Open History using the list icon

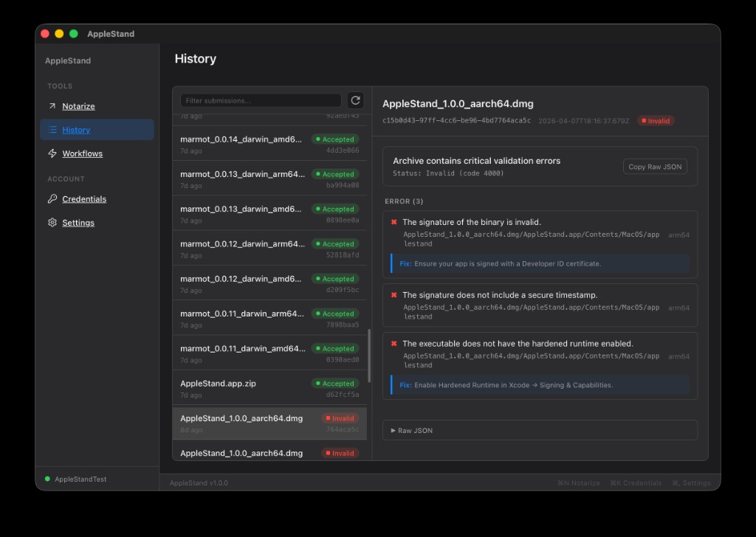(52, 129)
